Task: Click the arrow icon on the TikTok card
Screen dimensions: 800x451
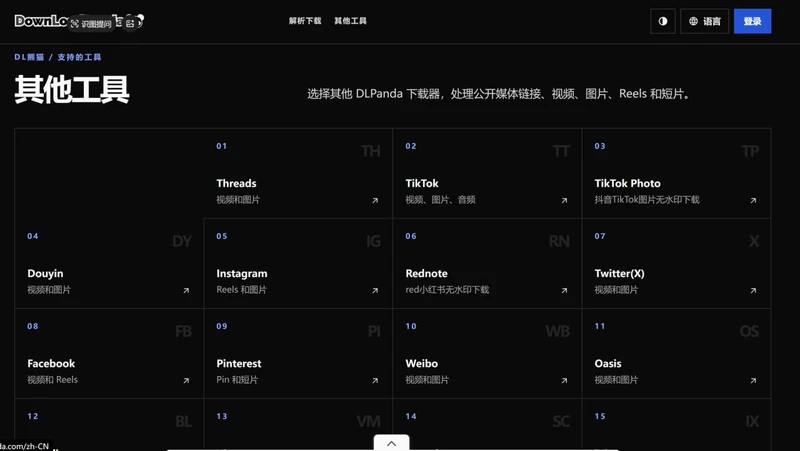Action: [x=564, y=201]
